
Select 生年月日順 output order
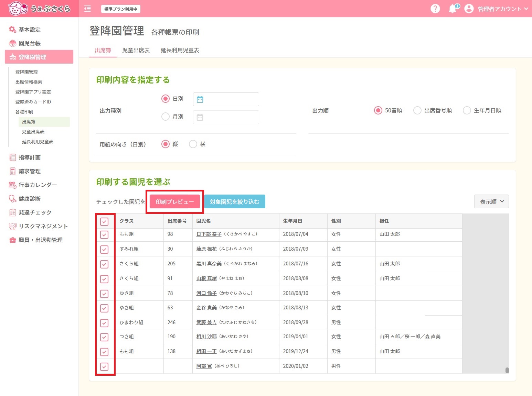click(x=467, y=110)
